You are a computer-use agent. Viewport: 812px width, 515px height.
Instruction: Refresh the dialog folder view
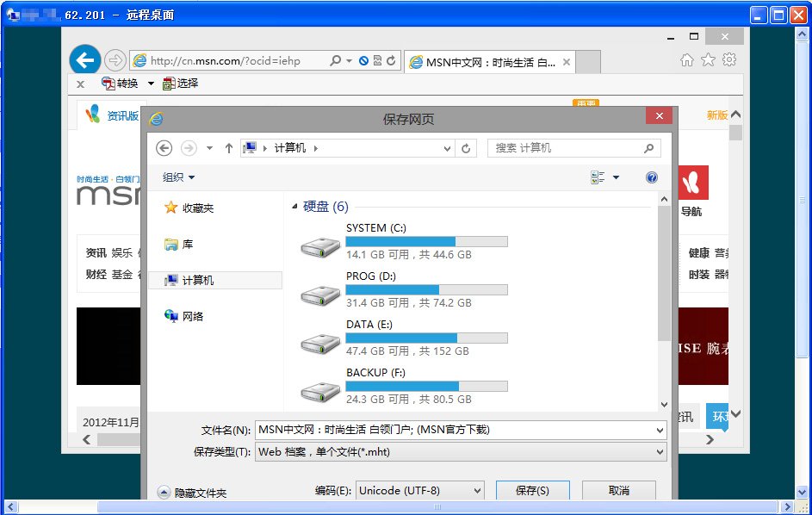[466, 149]
